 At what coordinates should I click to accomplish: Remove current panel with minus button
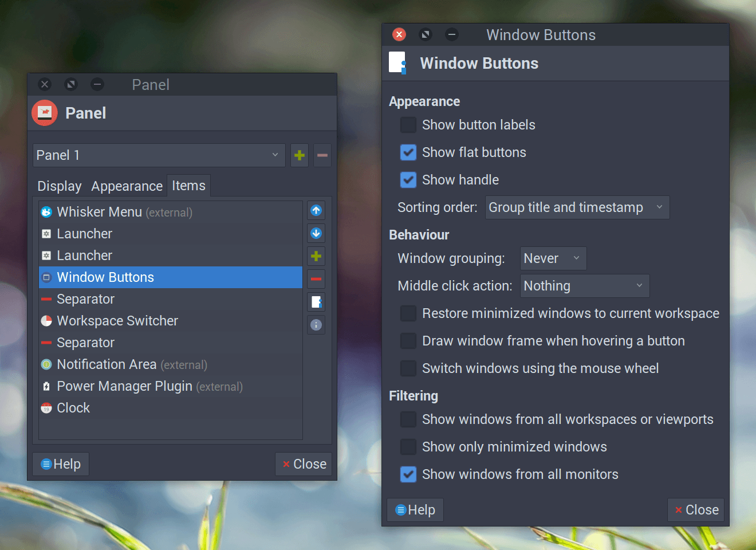click(x=323, y=155)
